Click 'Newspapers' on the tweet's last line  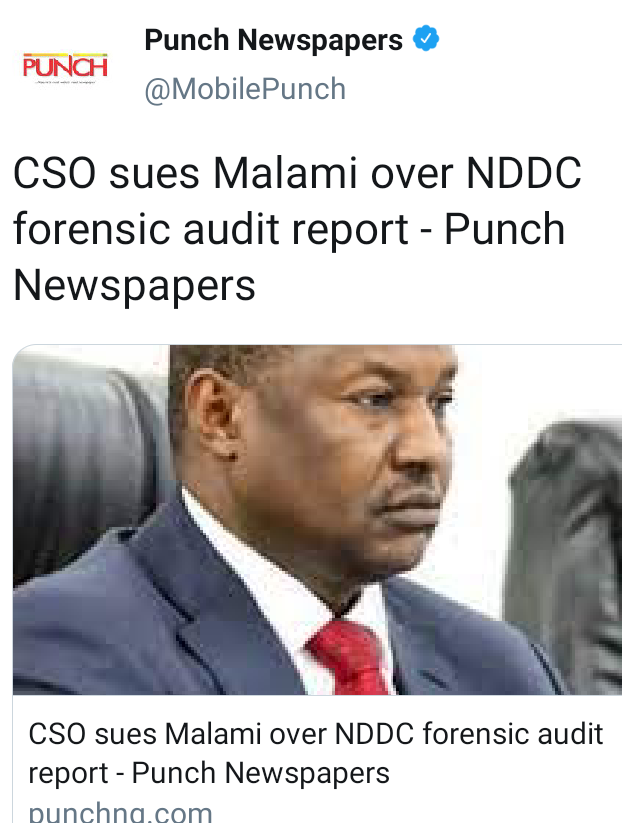point(134,286)
